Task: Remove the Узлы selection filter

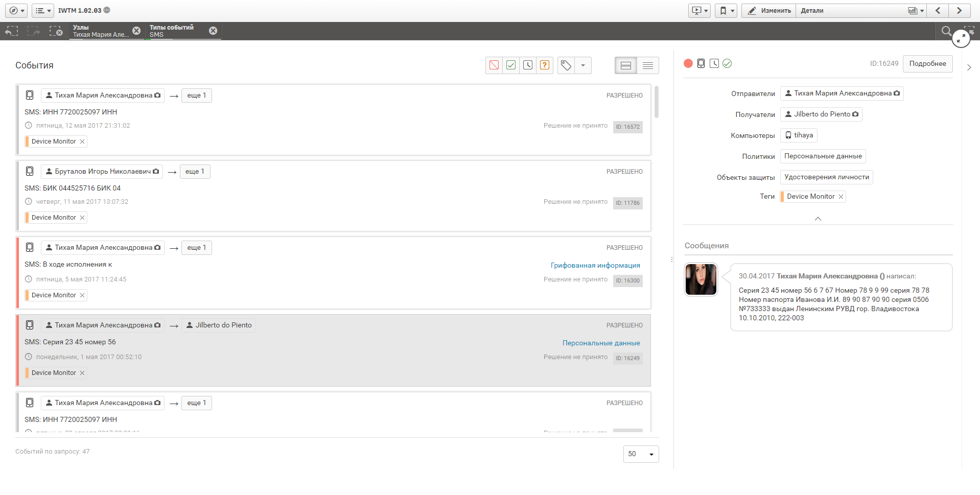Action: (136, 31)
